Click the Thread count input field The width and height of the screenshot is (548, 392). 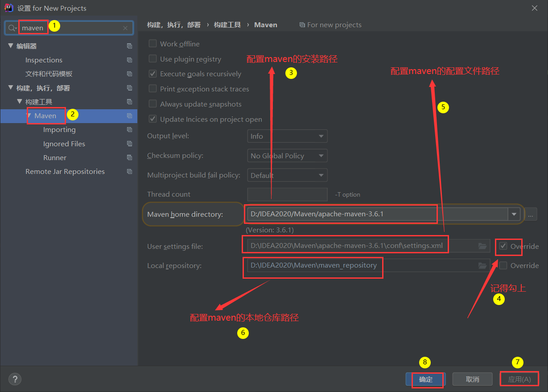pyautogui.click(x=287, y=194)
